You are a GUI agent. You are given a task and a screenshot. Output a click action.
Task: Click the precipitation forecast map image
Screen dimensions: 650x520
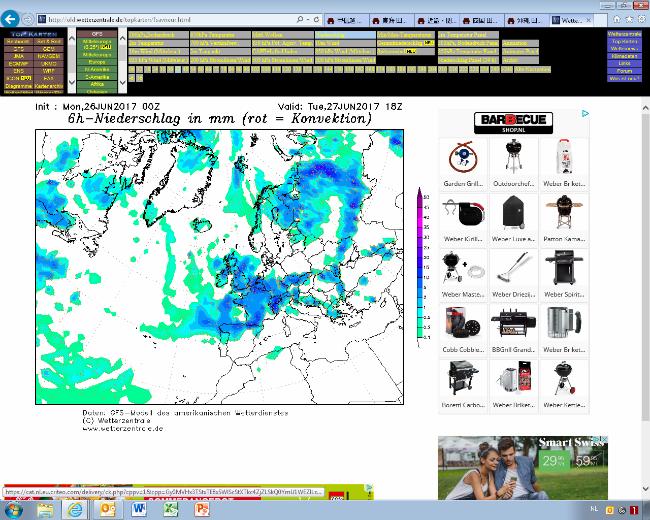coord(219,267)
